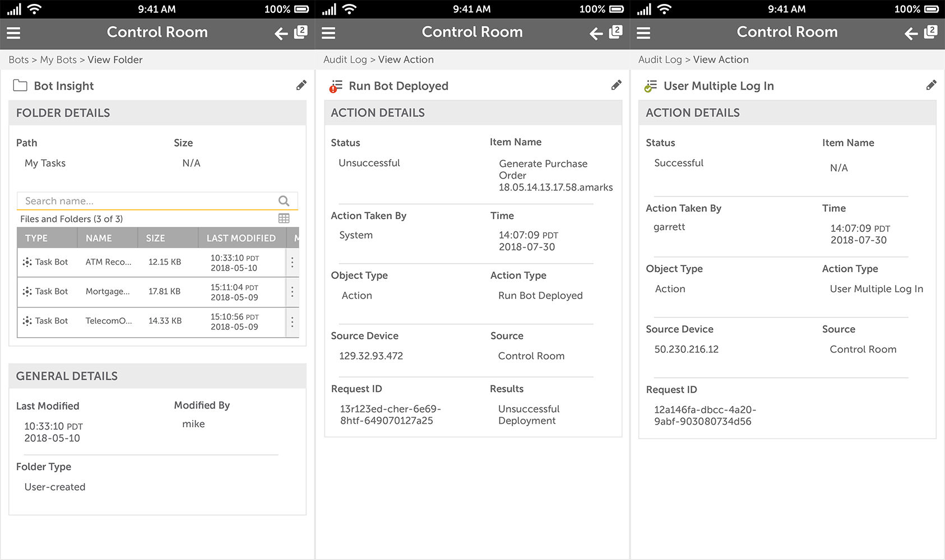This screenshot has width=945, height=560.
Task: Navigate to My Bots via breadcrumb
Action: (x=58, y=59)
